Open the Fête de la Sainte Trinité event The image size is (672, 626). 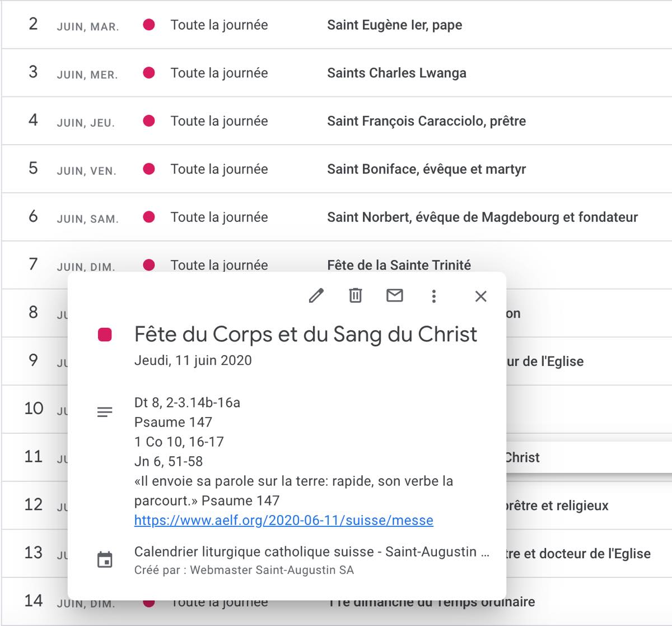pos(399,265)
